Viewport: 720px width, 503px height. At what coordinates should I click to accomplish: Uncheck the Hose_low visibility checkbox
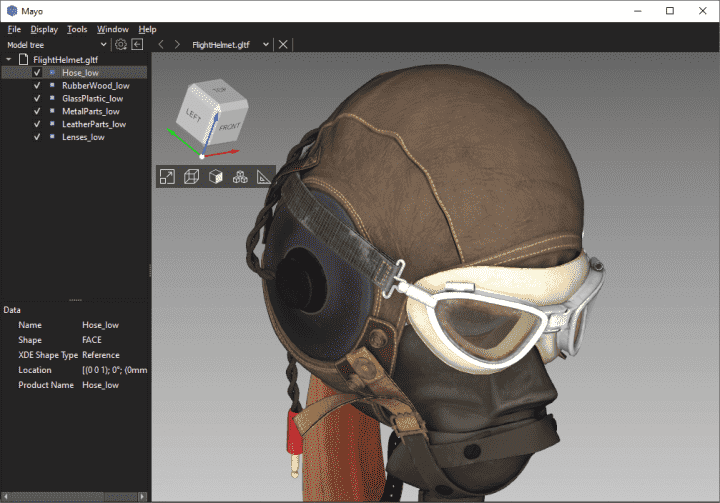tap(37, 73)
